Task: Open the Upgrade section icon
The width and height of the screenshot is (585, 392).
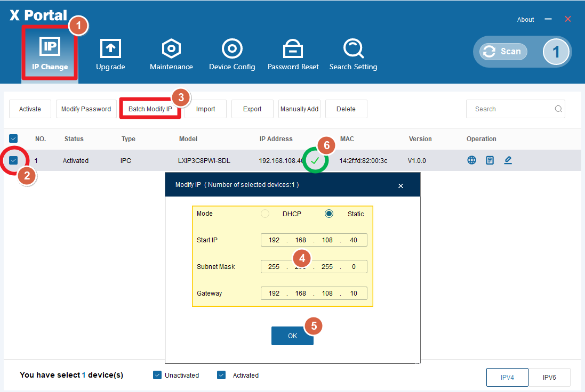Action: point(110,49)
